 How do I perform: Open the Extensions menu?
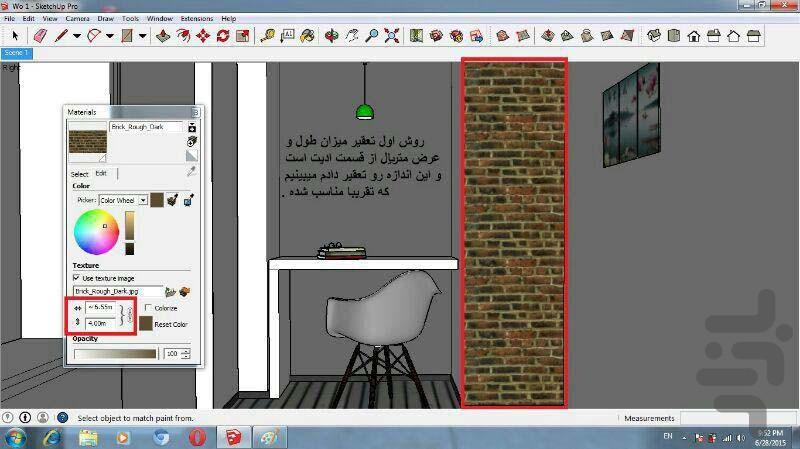click(197, 18)
